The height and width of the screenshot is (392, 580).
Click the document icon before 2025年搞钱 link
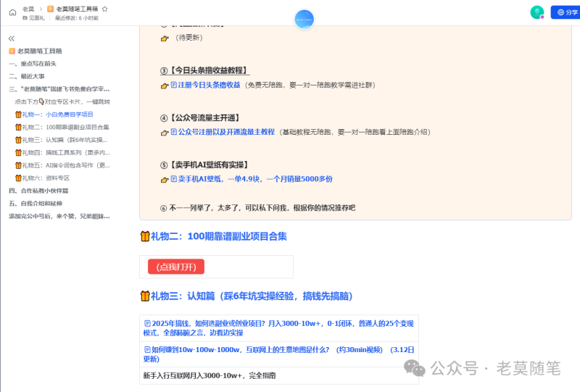click(x=147, y=323)
